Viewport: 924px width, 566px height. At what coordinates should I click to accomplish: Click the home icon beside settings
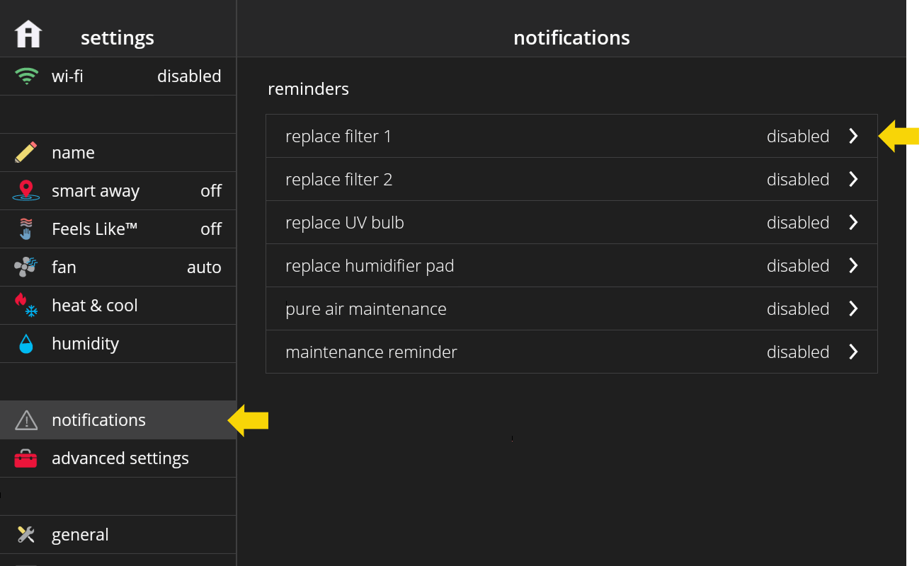click(x=28, y=34)
